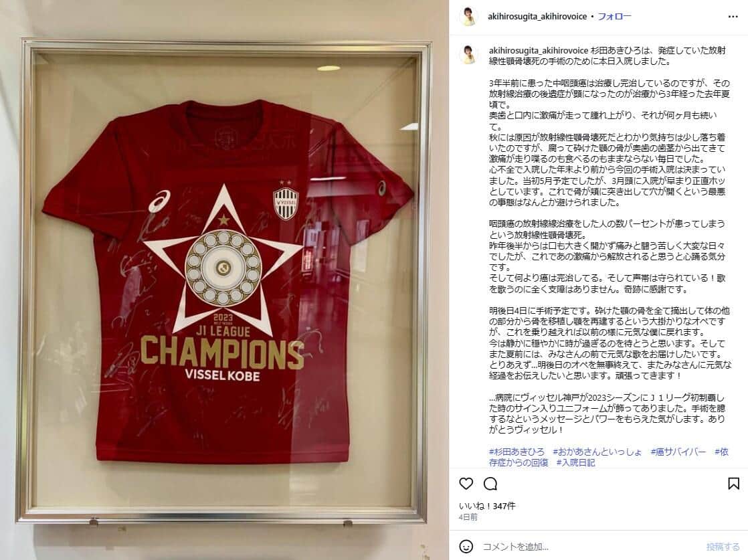Image resolution: width=748 pixels, height=560 pixels.
Task: Open username link at caption start
Action: click(539, 51)
